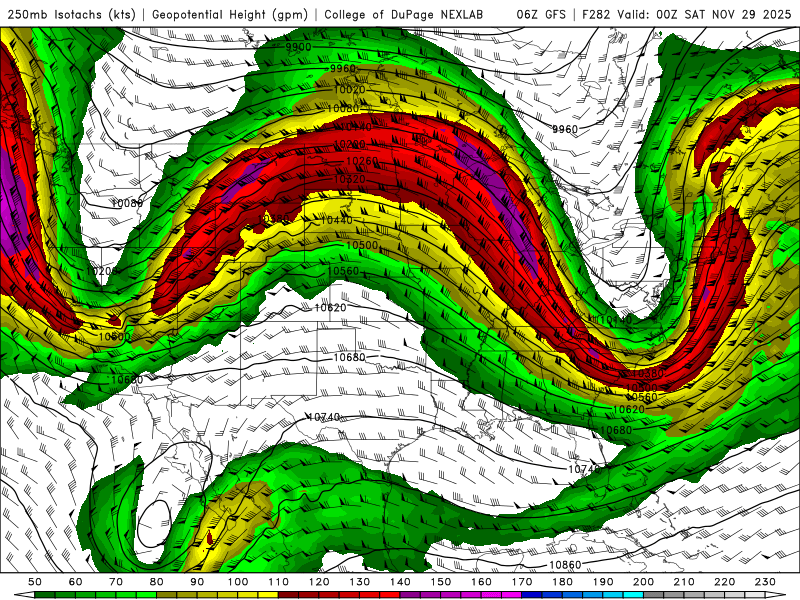This screenshot has height=600, width=800.
Task: Select the 70 kts colorbar label
Action: pos(116,582)
